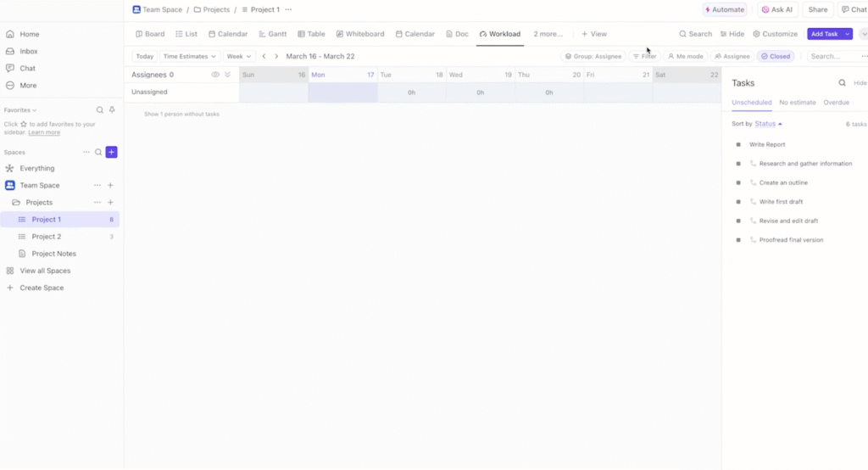Click the search icon in Tasks panel
The image size is (868, 470).
[842, 83]
